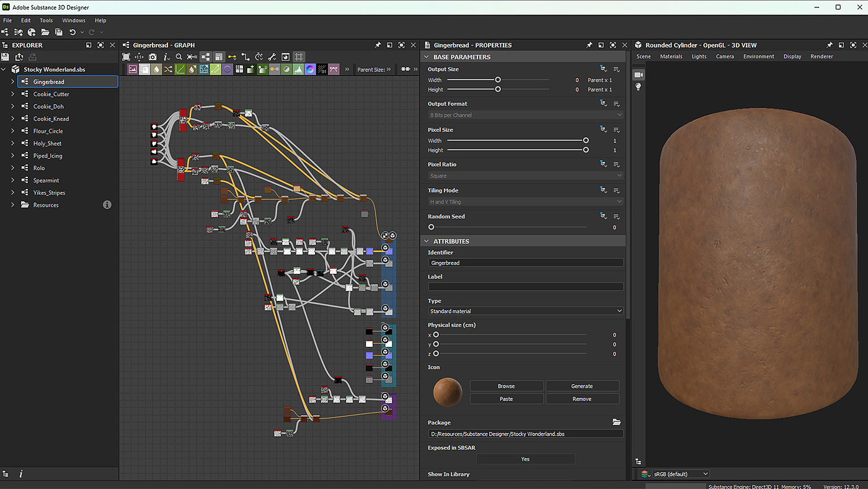Image resolution: width=868 pixels, height=489 pixels.
Task: Add a Blend node from the node toolbar
Action: pos(144,70)
